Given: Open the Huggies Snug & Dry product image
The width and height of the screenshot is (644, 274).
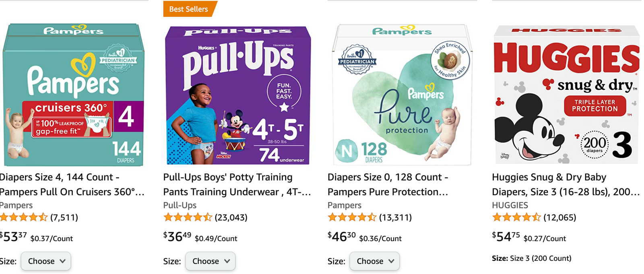Looking at the screenshot, I should point(566,95).
